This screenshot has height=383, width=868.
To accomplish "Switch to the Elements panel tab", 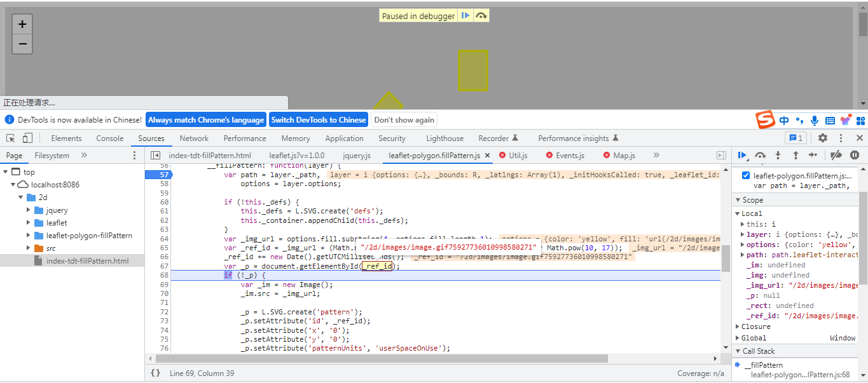I will click(66, 138).
